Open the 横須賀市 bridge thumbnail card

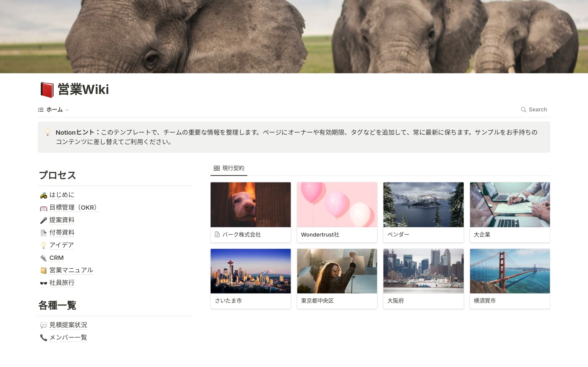pos(510,271)
